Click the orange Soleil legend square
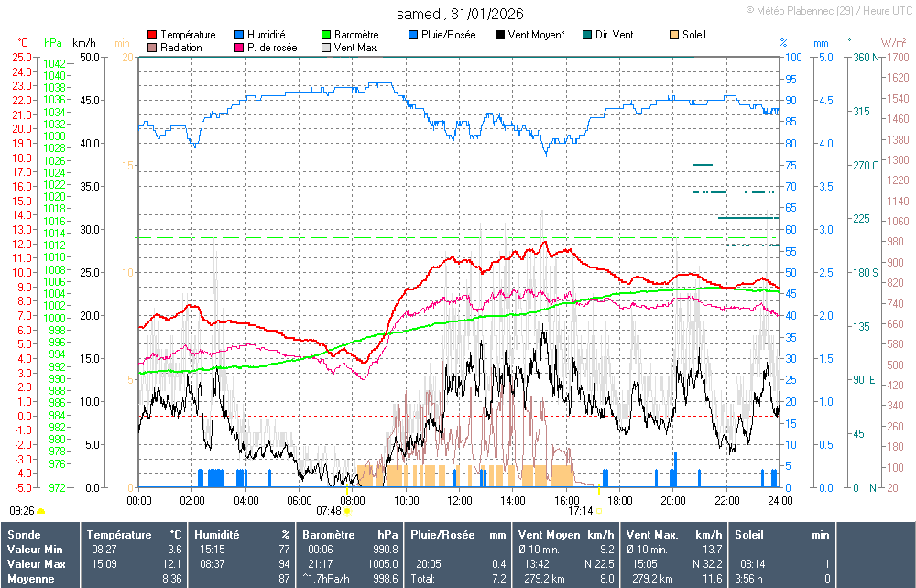Viewport: 916px width, 588px height. [674, 35]
